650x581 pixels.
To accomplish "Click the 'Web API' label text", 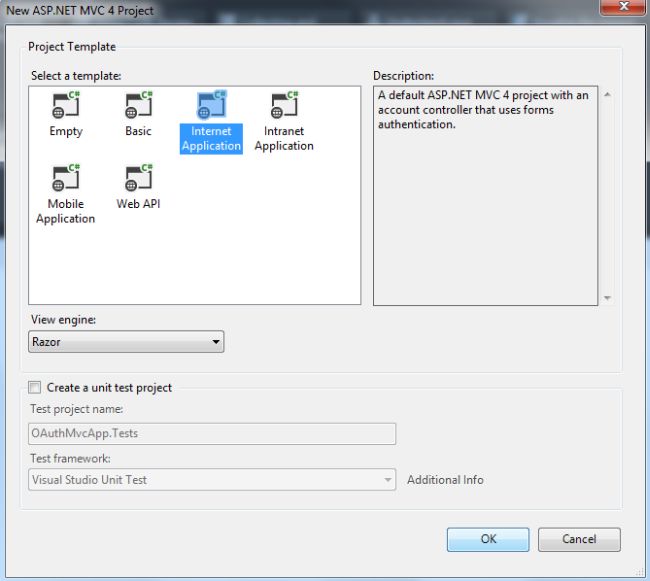I will tap(138, 204).
